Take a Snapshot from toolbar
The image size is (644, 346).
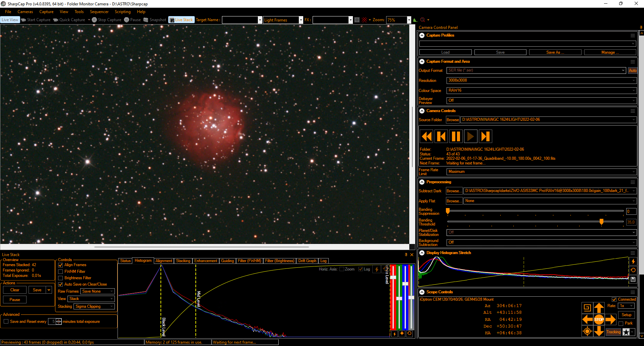pyautogui.click(x=155, y=20)
